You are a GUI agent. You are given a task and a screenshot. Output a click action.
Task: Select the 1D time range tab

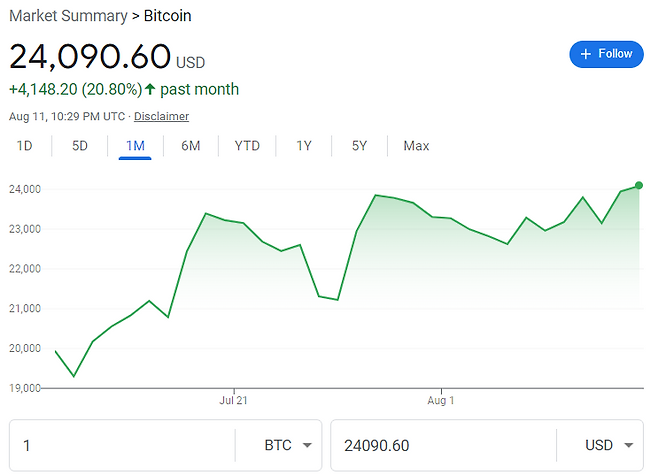coord(25,146)
